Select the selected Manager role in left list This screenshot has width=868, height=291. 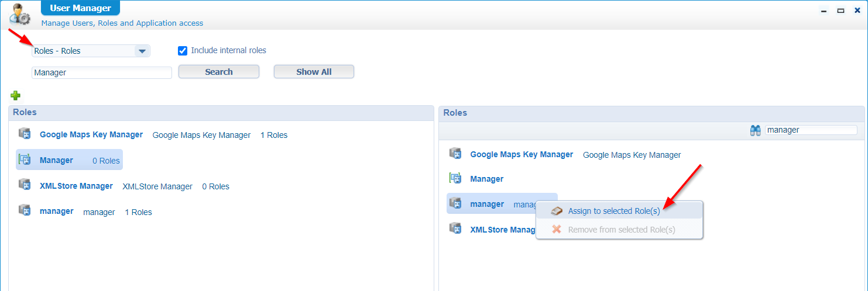pyautogui.click(x=56, y=160)
